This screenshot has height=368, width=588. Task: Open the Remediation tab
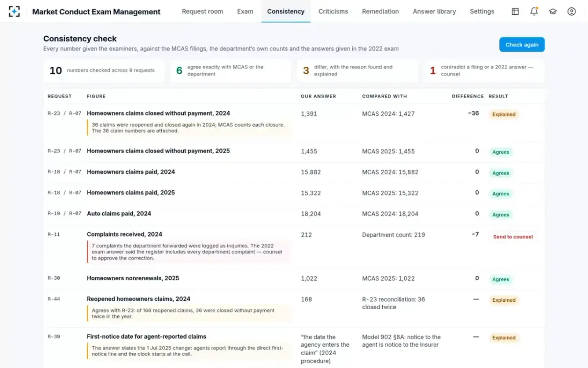(x=380, y=11)
